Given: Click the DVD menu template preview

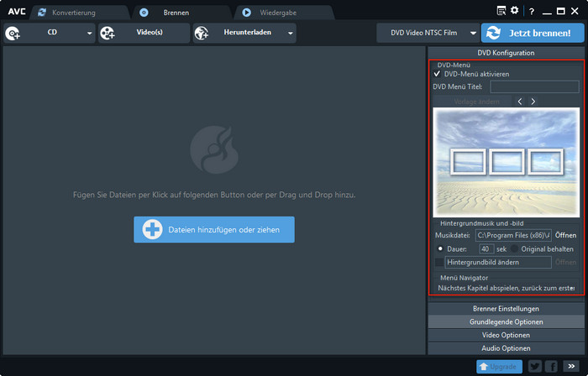Looking at the screenshot, I should 507,163.
